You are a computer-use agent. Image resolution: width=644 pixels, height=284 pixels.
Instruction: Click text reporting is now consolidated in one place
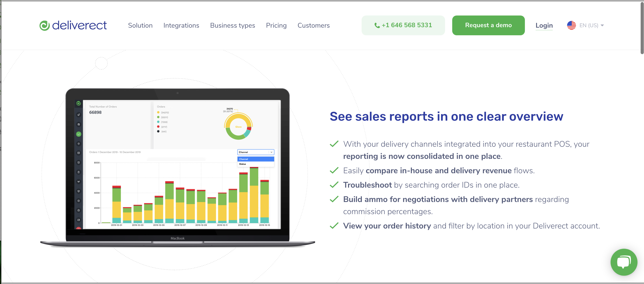(x=422, y=156)
